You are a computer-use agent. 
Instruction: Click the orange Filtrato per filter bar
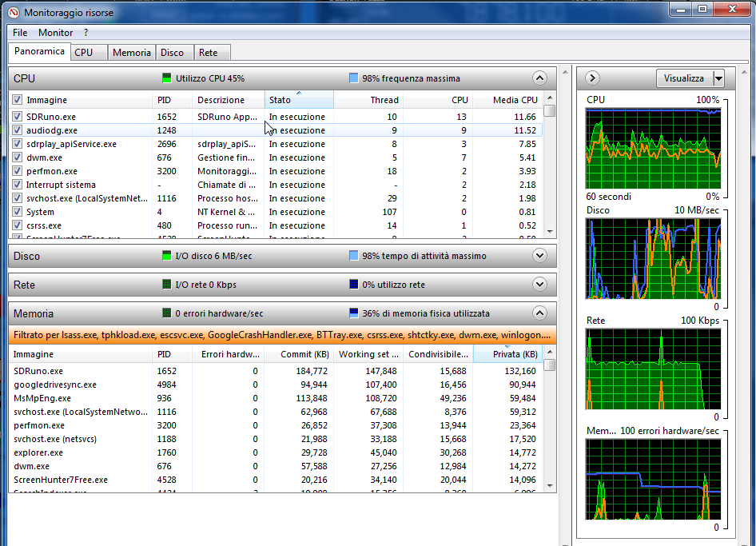283,335
